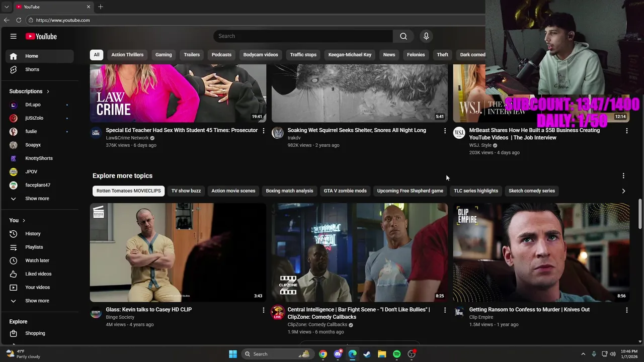Open browser tab search dropdown
The image size is (644, 362).
point(7,7)
